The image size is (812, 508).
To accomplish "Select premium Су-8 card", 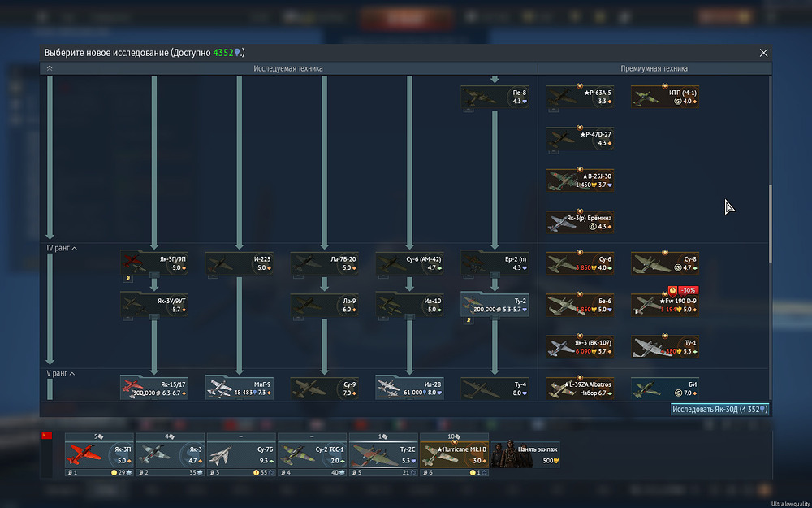I will tap(665, 263).
